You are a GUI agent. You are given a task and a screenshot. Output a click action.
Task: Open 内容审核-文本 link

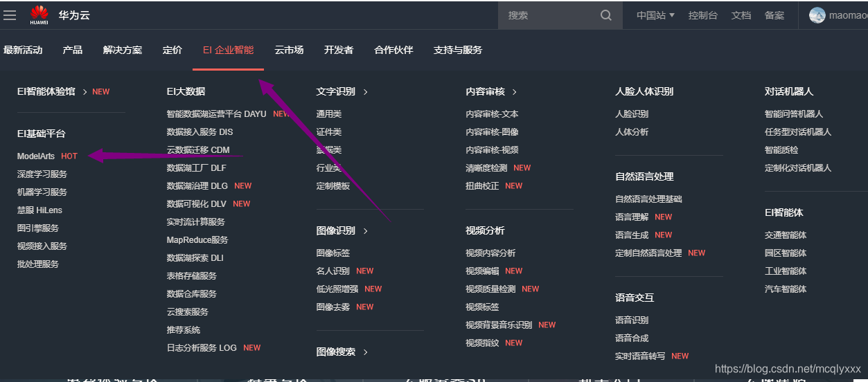(x=493, y=114)
